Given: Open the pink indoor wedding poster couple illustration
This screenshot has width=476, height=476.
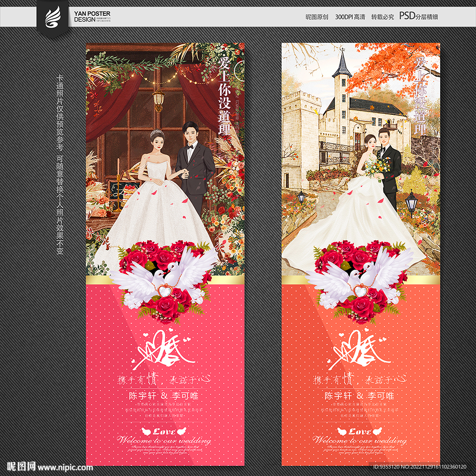Looking at the screenshot, I should (x=165, y=159).
